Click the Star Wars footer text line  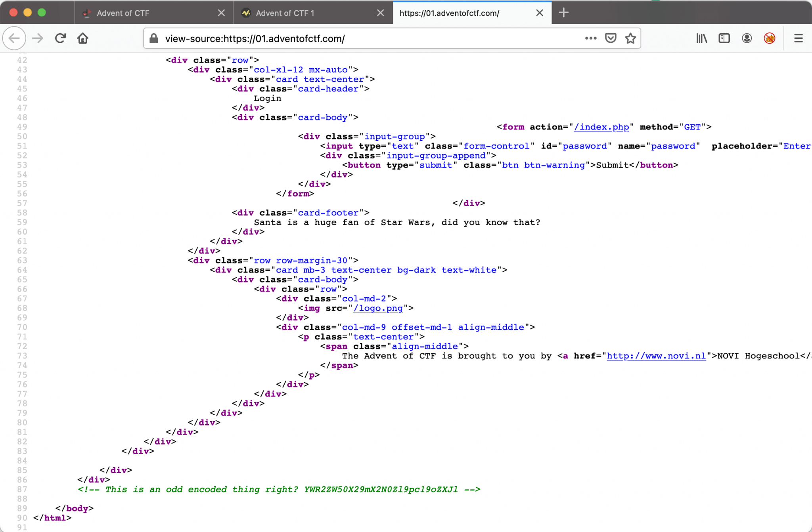click(397, 222)
